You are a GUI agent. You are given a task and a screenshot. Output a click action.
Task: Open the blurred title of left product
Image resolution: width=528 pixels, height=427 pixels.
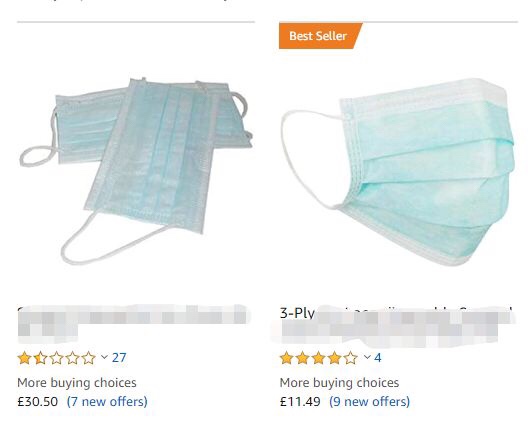(x=134, y=322)
